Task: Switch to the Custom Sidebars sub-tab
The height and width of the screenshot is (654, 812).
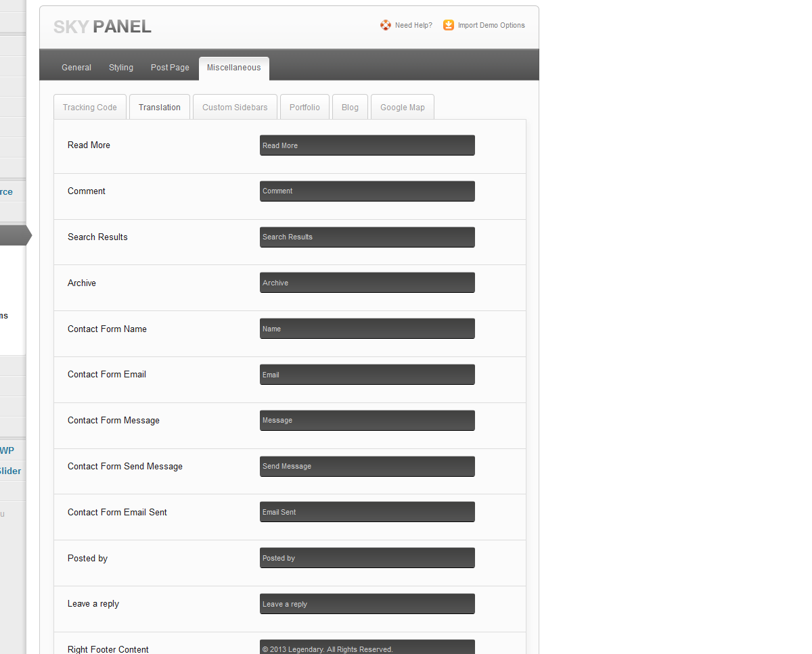Action: coord(235,108)
